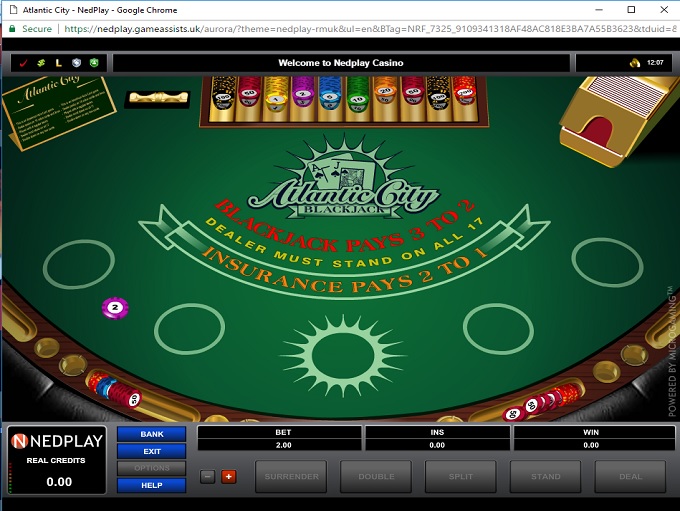Click the blue shield icon in top bar

tap(76, 63)
